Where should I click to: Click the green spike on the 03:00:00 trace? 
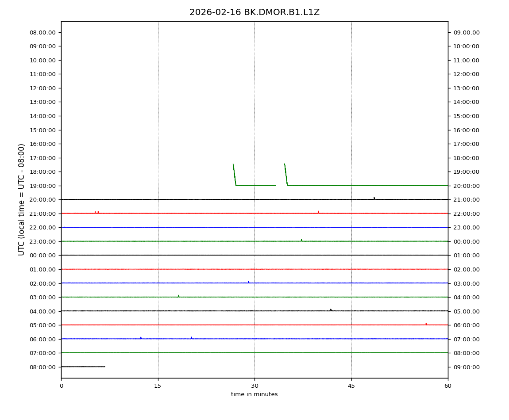click(x=178, y=296)
